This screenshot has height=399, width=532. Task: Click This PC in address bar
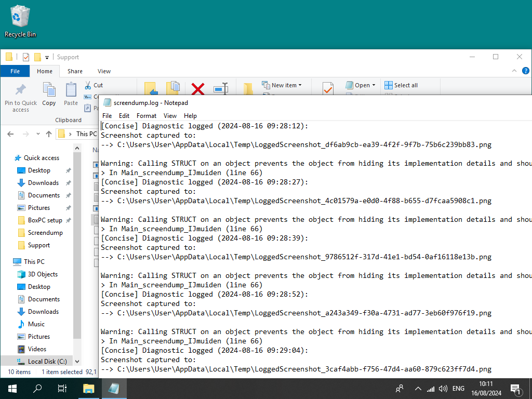[86, 134]
